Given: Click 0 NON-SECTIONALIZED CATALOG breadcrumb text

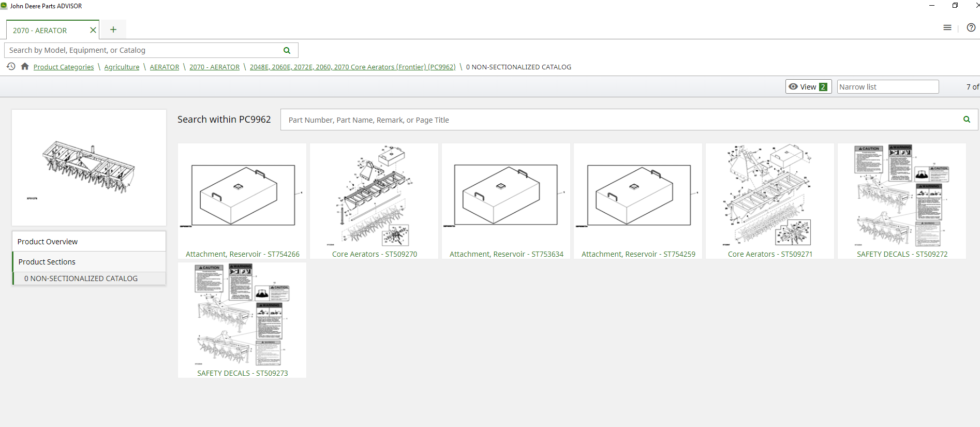Looking at the screenshot, I should pyautogui.click(x=518, y=67).
